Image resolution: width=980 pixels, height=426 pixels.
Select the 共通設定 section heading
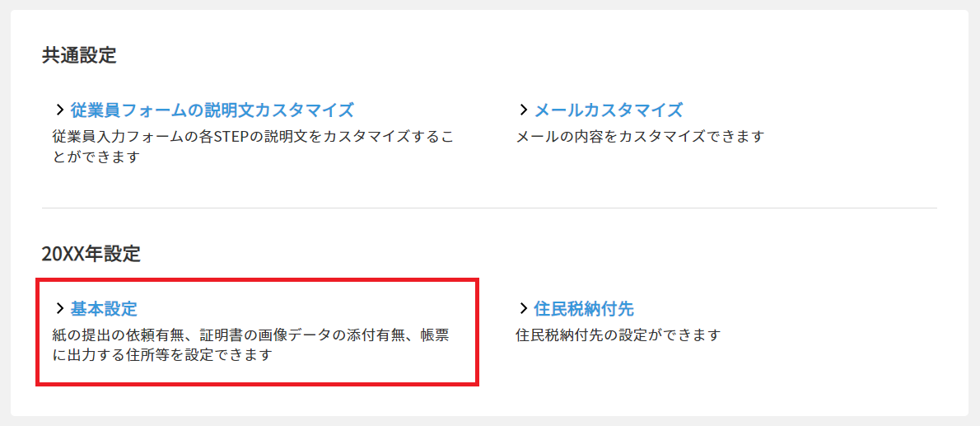[x=79, y=56]
